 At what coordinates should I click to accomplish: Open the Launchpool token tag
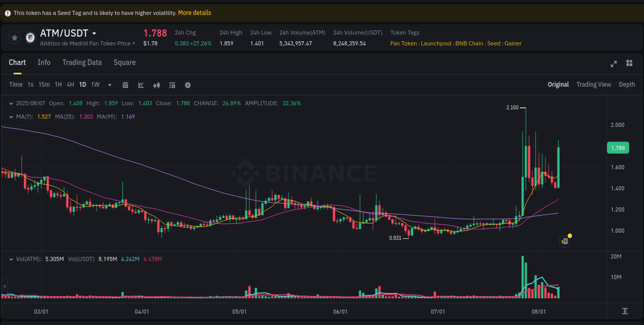[436, 43]
